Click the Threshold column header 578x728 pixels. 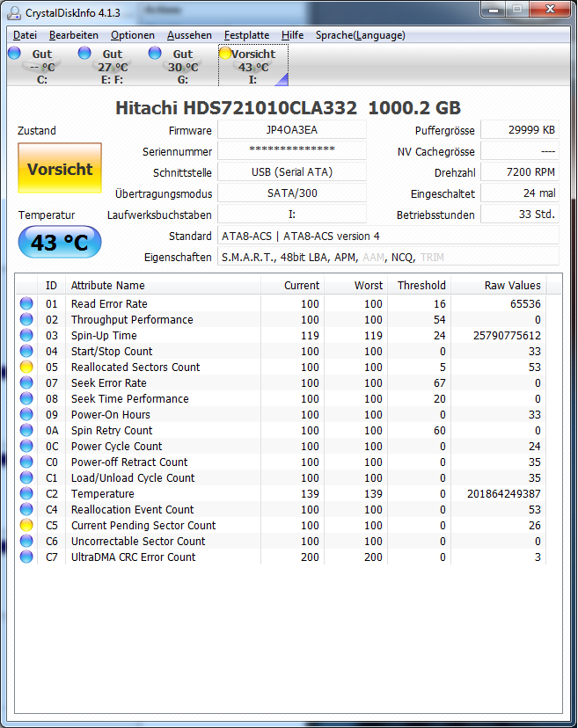pyautogui.click(x=420, y=285)
